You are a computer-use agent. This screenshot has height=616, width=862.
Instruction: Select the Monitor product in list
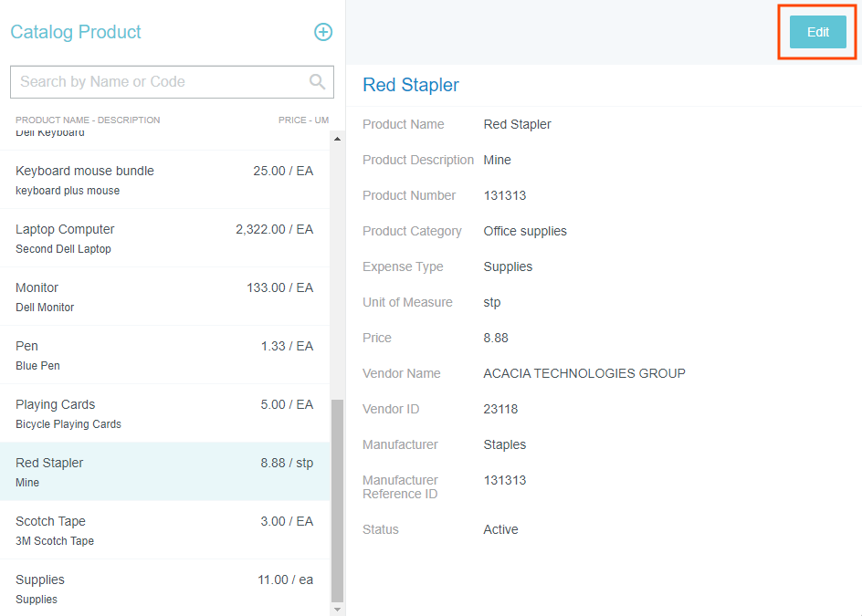164,297
